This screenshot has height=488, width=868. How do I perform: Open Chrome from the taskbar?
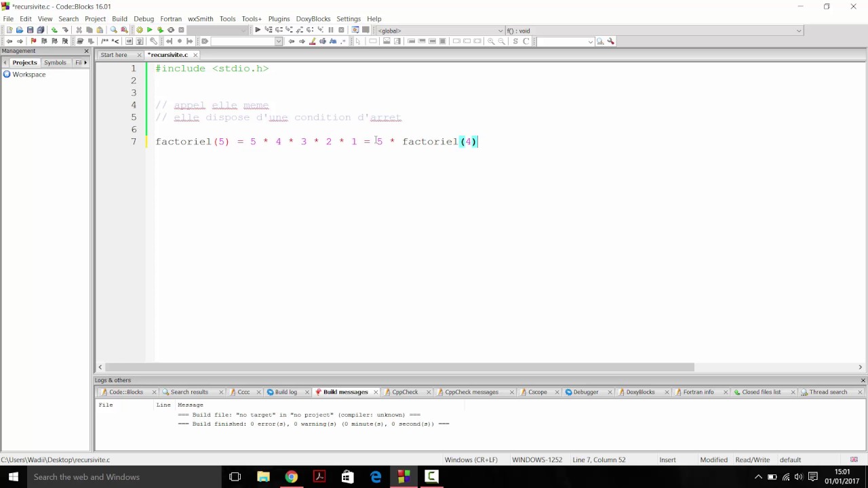[x=291, y=476]
